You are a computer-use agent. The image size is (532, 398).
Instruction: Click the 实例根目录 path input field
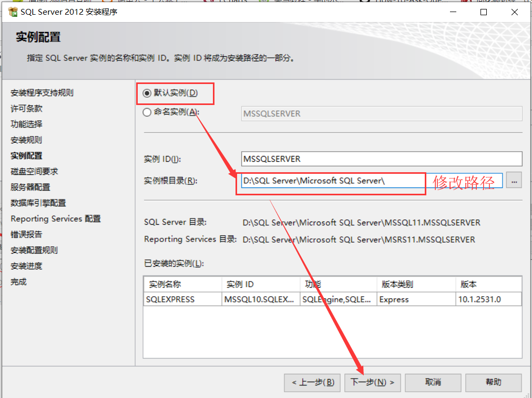click(372, 181)
